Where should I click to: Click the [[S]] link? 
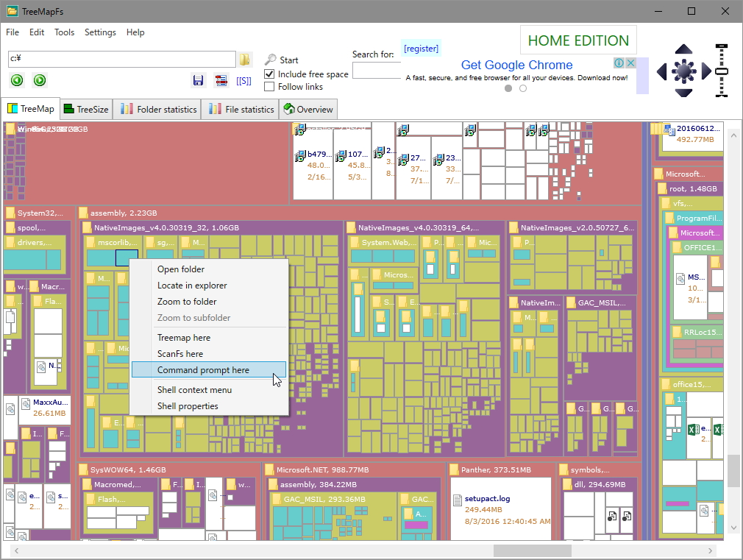(x=244, y=81)
